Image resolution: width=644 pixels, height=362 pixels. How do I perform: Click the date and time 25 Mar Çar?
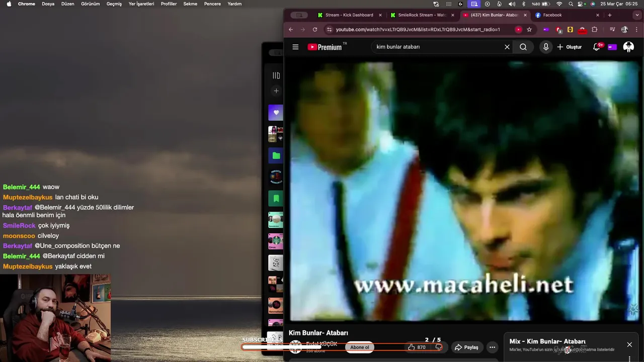pyautogui.click(x=619, y=4)
